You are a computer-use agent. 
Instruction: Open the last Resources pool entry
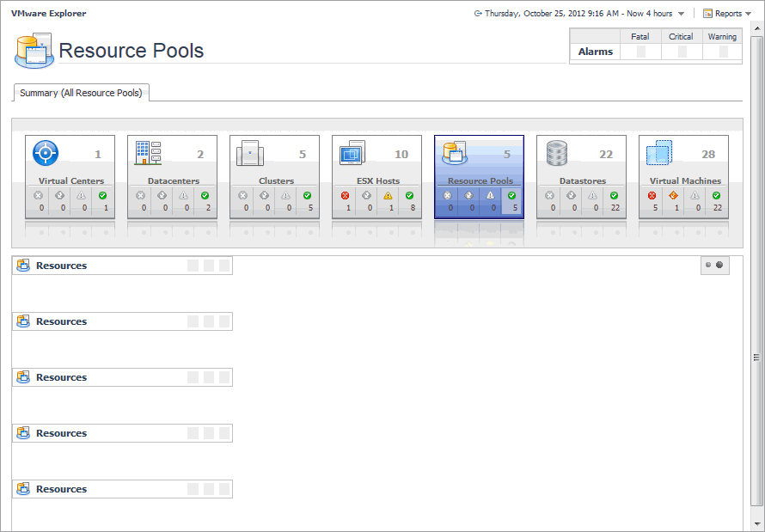point(61,489)
